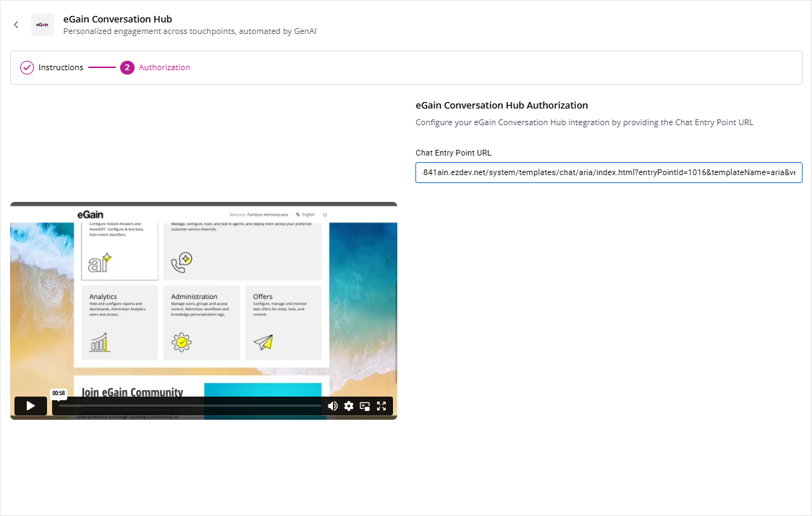Click the video progress bar

(x=188, y=406)
